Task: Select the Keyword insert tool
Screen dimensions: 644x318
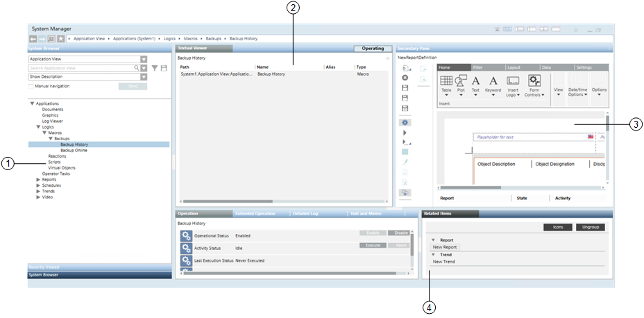Action: 493,85
